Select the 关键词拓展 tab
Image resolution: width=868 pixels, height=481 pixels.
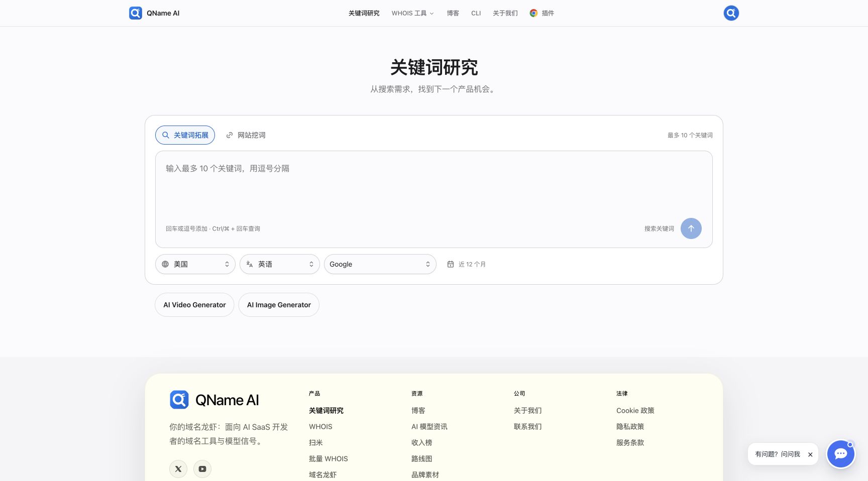[185, 135]
